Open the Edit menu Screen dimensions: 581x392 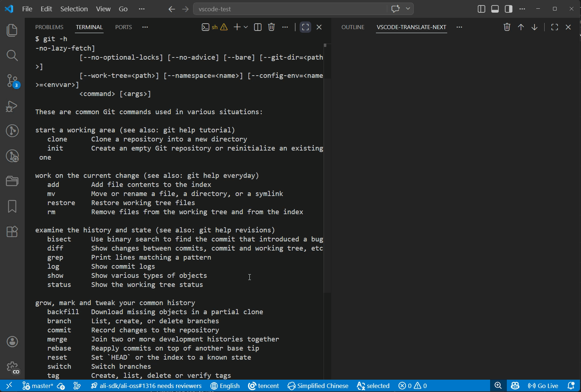(x=46, y=9)
